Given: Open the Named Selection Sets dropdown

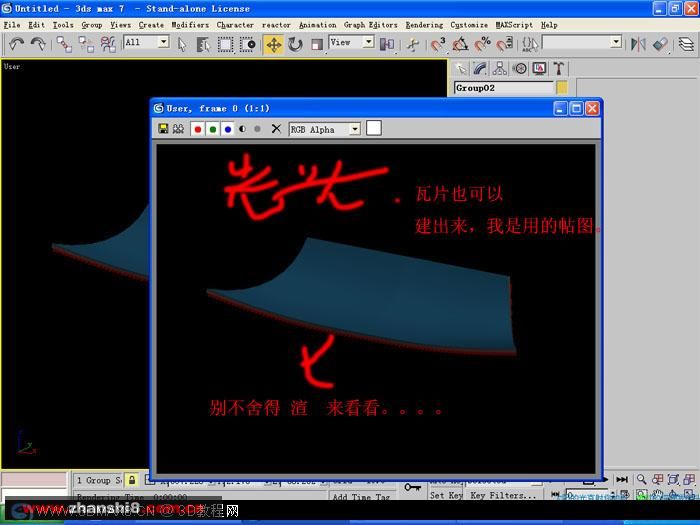Looking at the screenshot, I should [616, 42].
